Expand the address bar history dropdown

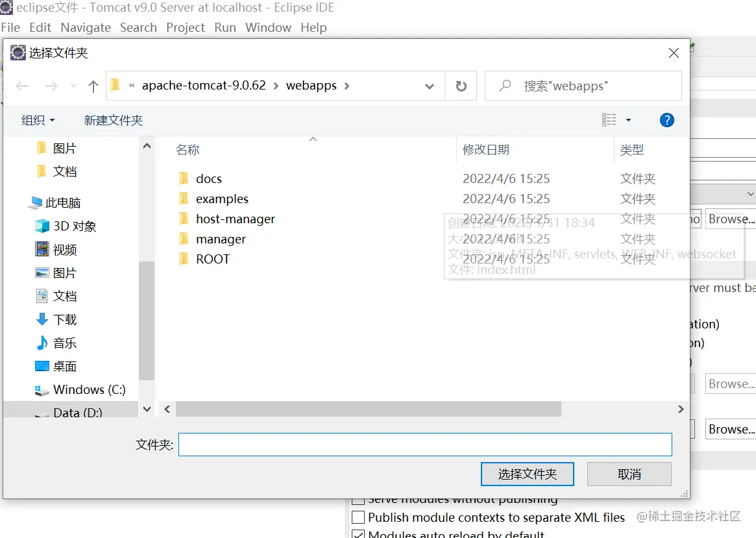tap(429, 86)
